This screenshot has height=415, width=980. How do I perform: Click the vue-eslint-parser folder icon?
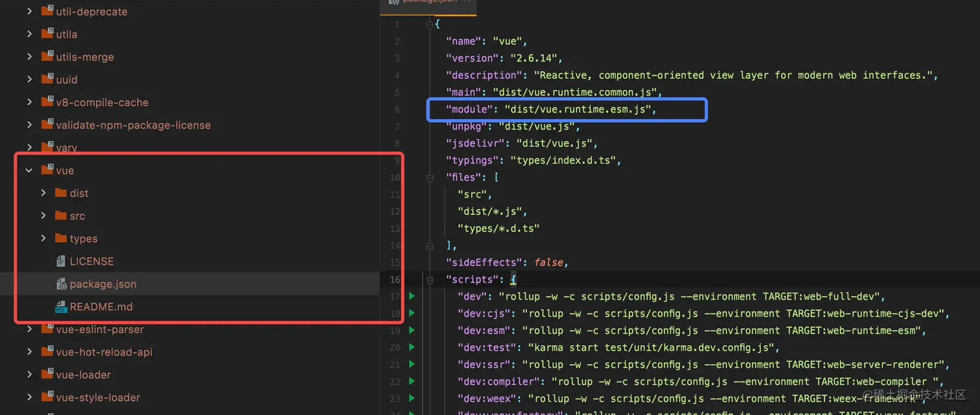click(47, 329)
